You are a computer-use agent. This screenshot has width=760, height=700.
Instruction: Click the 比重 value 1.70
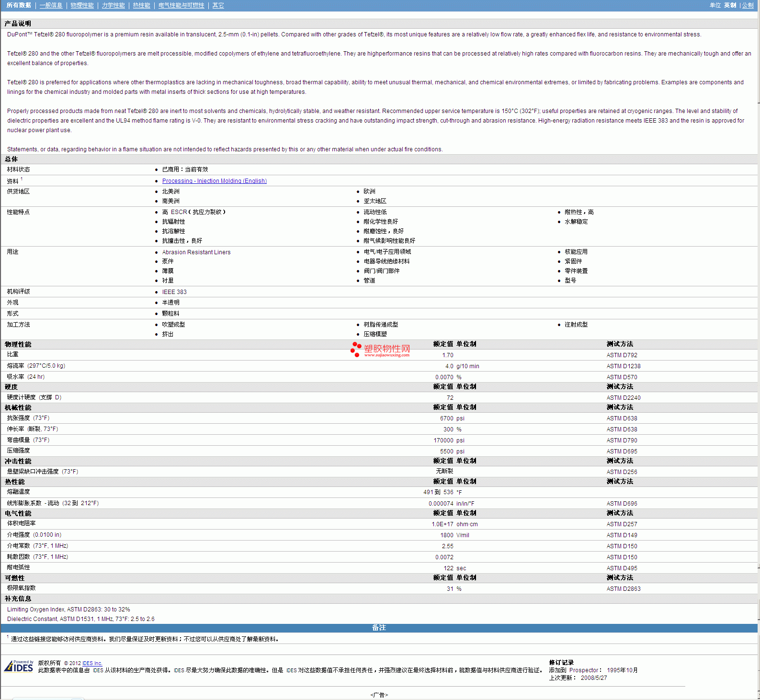pyautogui.click(x=448, y=355)
